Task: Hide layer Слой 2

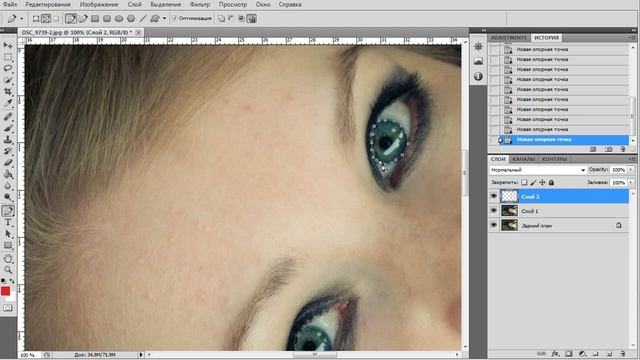Action: 494,196
